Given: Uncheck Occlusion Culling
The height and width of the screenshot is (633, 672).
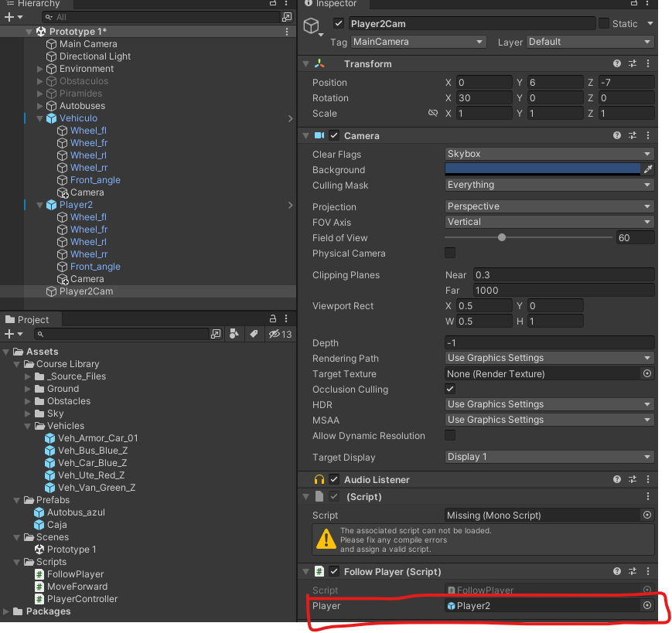Looking at the screenshot, I should tap(450, 389).
